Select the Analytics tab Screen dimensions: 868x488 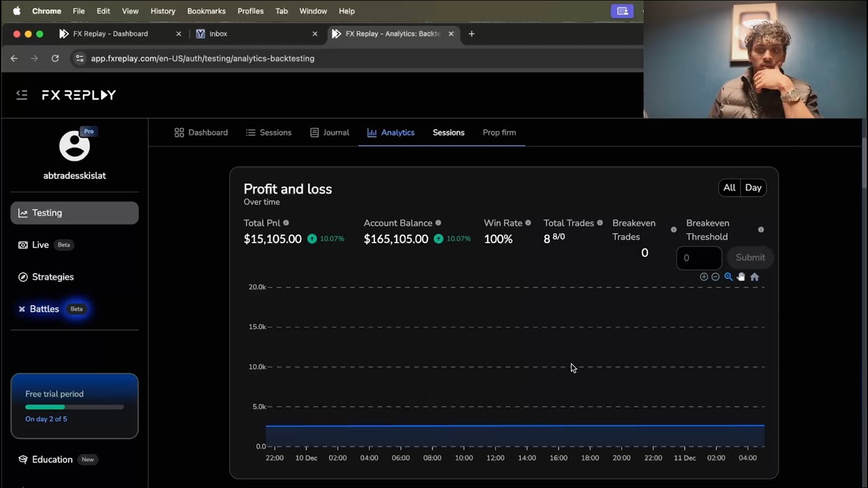391,133
